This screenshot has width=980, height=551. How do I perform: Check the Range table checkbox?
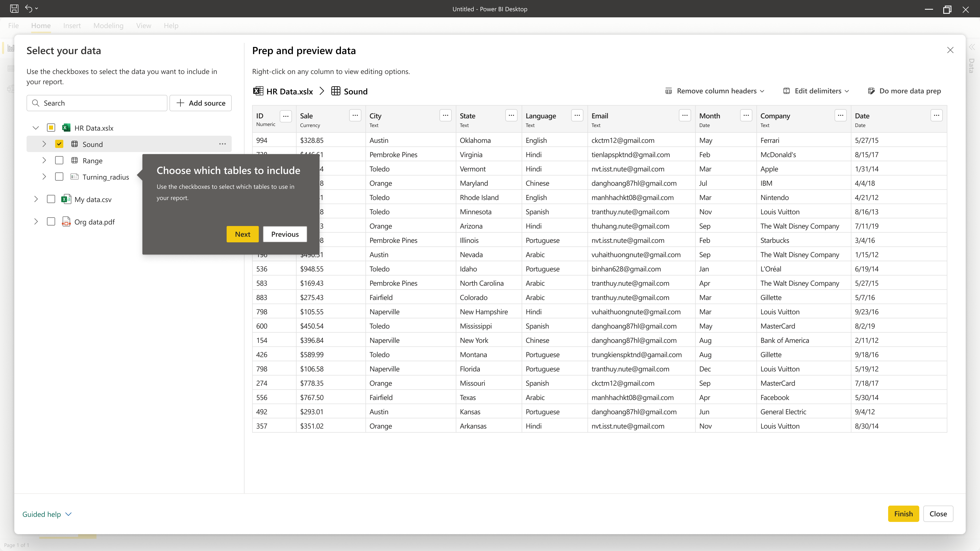(59, 160)
